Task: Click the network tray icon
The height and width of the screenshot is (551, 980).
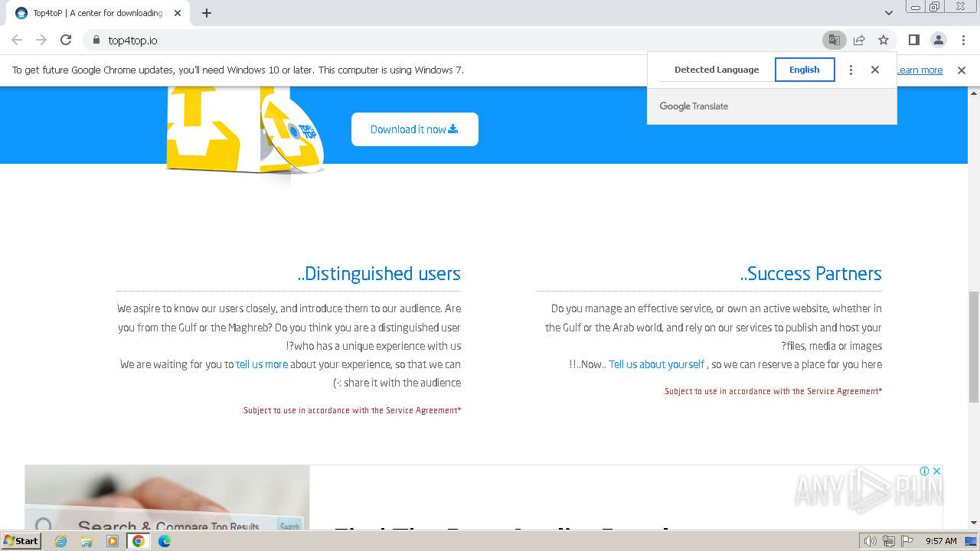Action: tap(889, 541)
